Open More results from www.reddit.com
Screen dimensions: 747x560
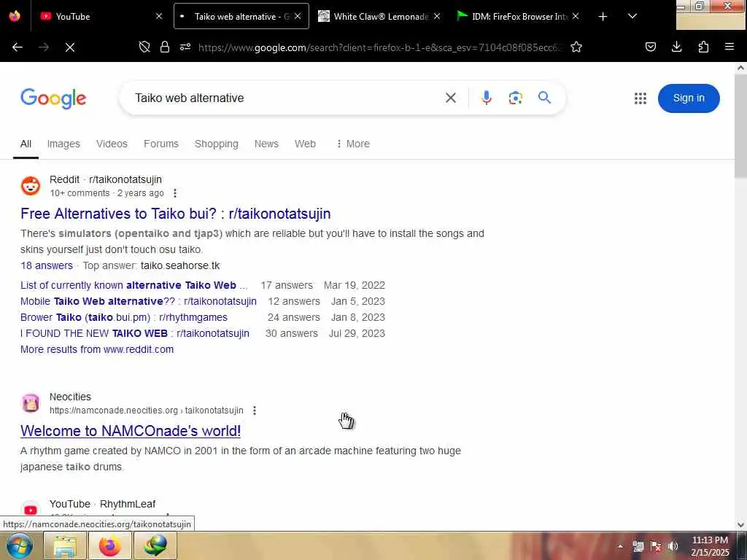click(97, 349)
